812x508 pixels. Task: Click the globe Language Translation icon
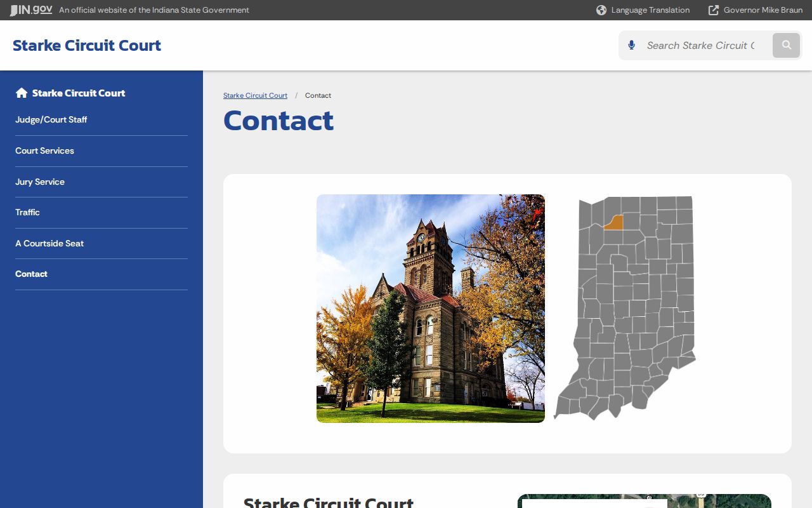(x=601, y=10)
